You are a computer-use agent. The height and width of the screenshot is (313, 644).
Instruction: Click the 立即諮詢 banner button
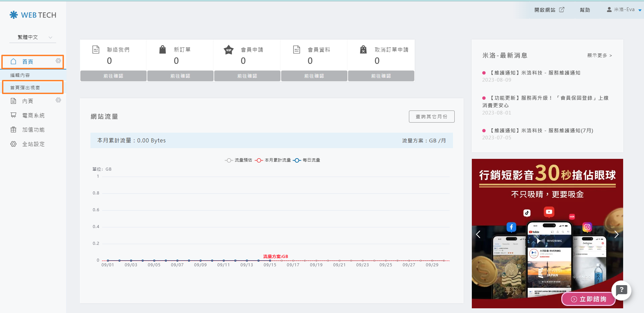point(589,299)
